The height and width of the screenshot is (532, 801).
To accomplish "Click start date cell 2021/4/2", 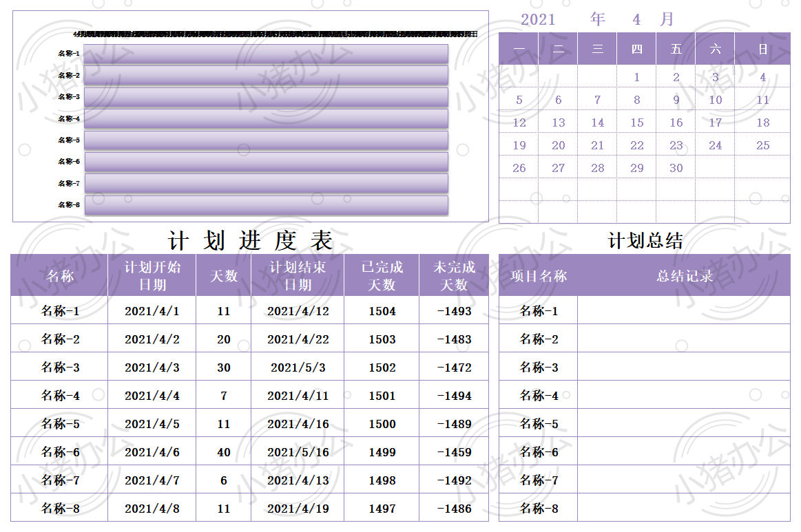I will tap(152, 339).
